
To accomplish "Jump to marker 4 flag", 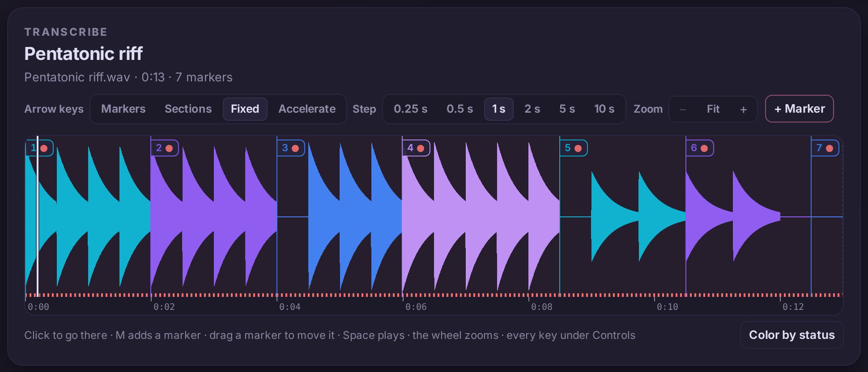I will 416,148.
